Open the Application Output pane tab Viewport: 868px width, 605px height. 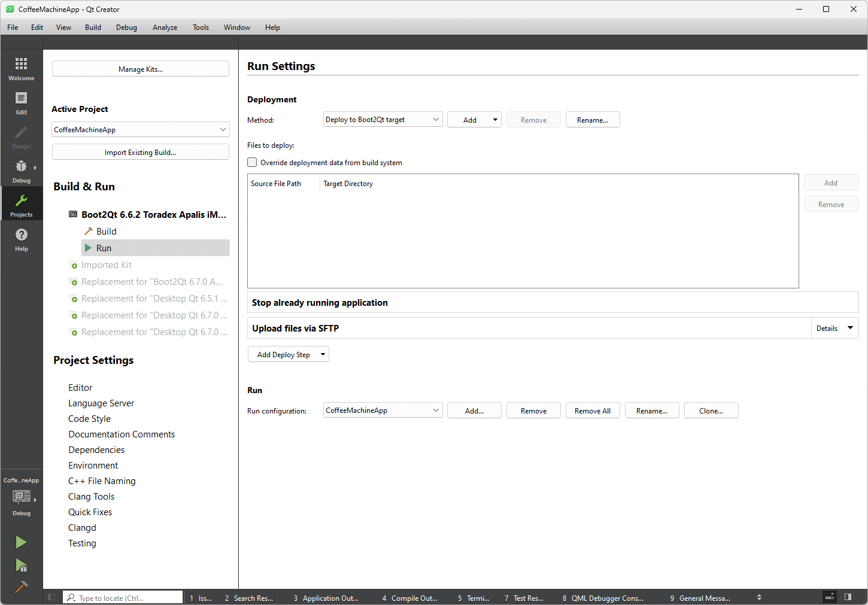[x=326, y=598]
